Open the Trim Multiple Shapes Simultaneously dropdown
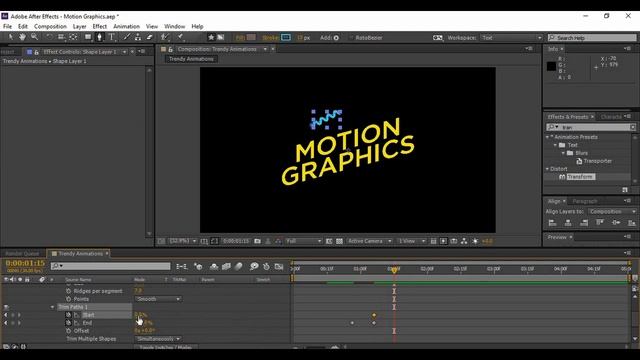Screen dimensions: 640x360 pyautogui.click(x=158, y=339)
